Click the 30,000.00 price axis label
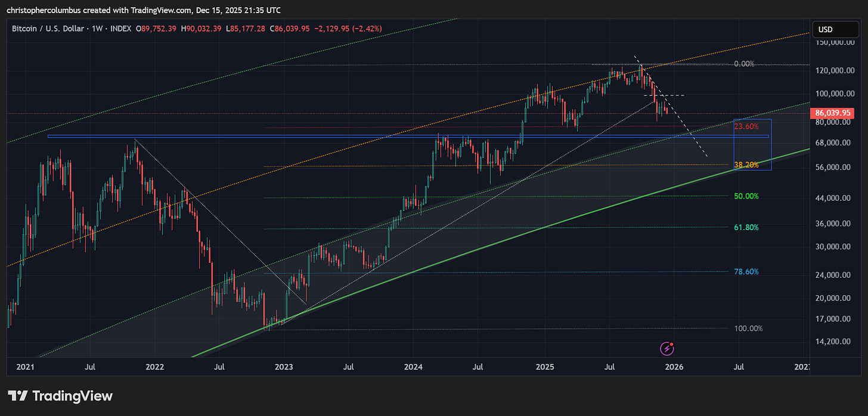The width and height of the screenshot is (868, 416). click(835, 247)
